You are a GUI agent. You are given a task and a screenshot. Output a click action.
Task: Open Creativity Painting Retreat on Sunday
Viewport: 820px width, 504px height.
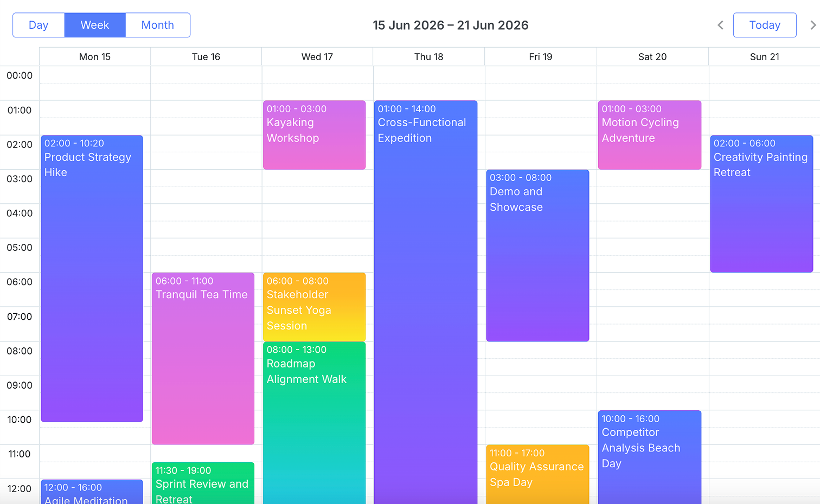(761, 204)
